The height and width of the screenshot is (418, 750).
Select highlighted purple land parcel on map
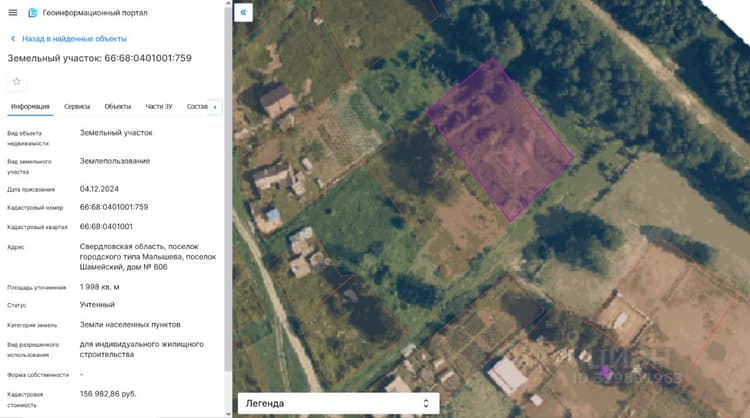(500, 139)
